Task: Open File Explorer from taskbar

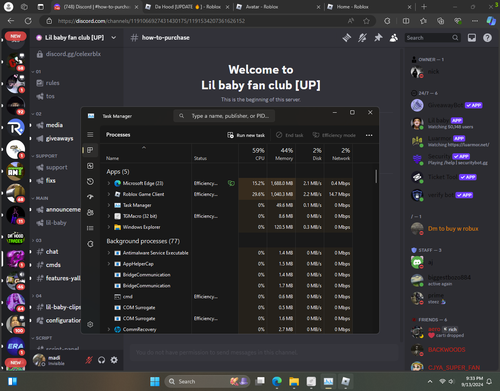Action: pyautogui.click(x=294, y=381)
